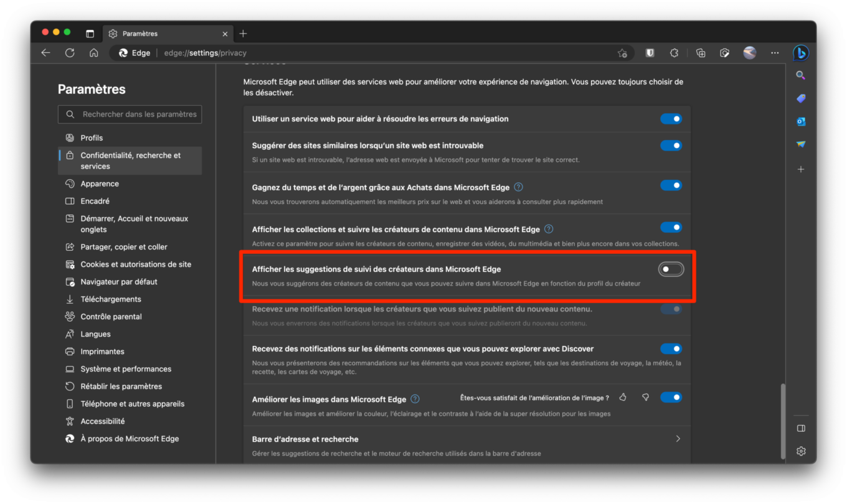Viewport: 847px width, 504px height.
Task: Open the paper plane Drop icon in sidebar
Action: tap(801, 144)
